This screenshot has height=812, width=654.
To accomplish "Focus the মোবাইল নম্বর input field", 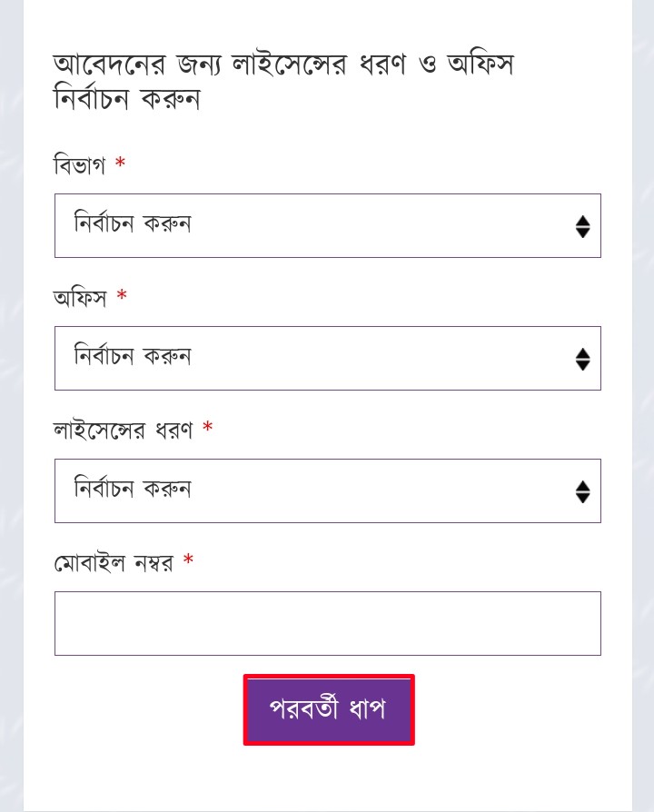I will click(x=328, y=623).
